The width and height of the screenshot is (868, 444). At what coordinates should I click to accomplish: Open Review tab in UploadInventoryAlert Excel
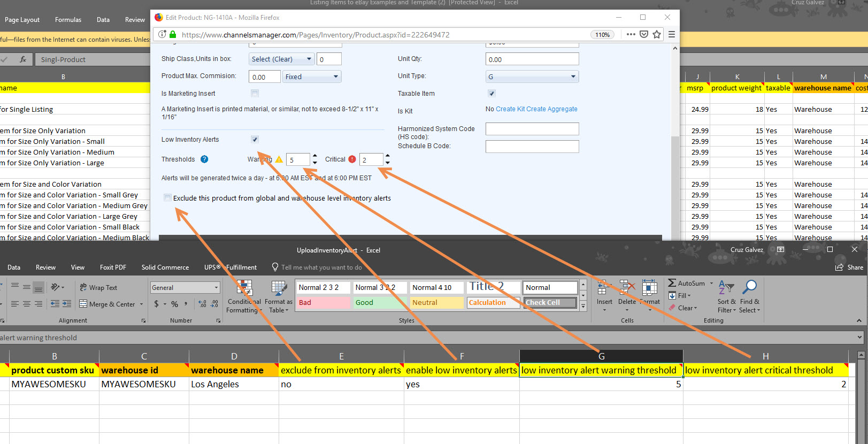point(45,267)
